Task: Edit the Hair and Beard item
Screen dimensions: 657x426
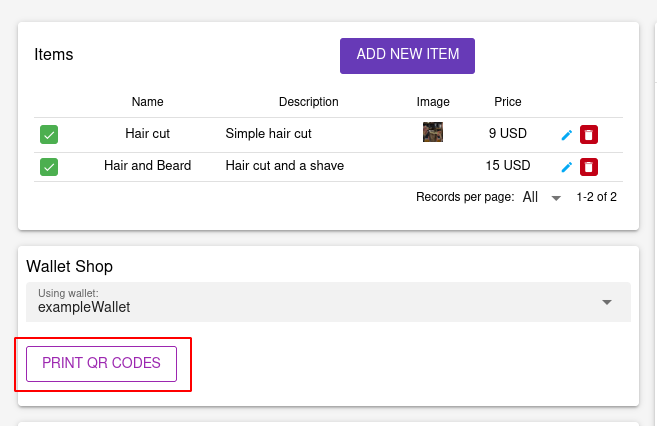Action: pos(566,167)
